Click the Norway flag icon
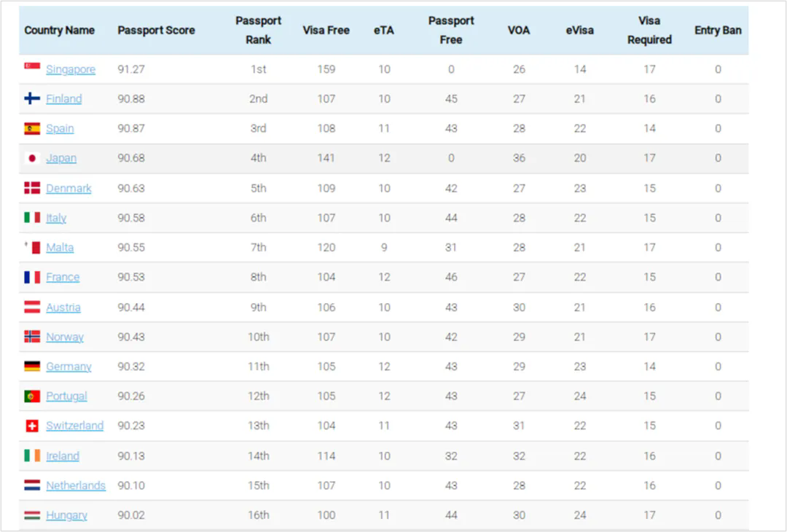Image resolution: width=787 pixels, height=532 pixels. (32, 336)
